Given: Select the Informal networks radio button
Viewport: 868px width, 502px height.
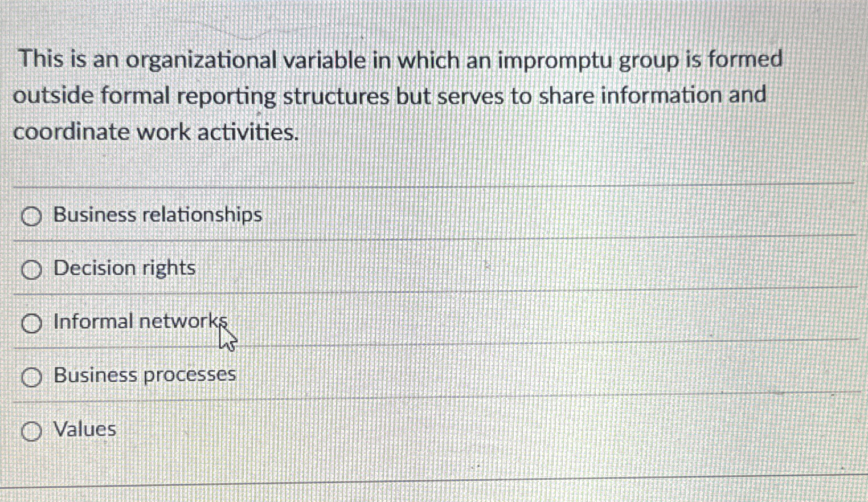Looking at the screenshot, I should (x=32, y=322).
